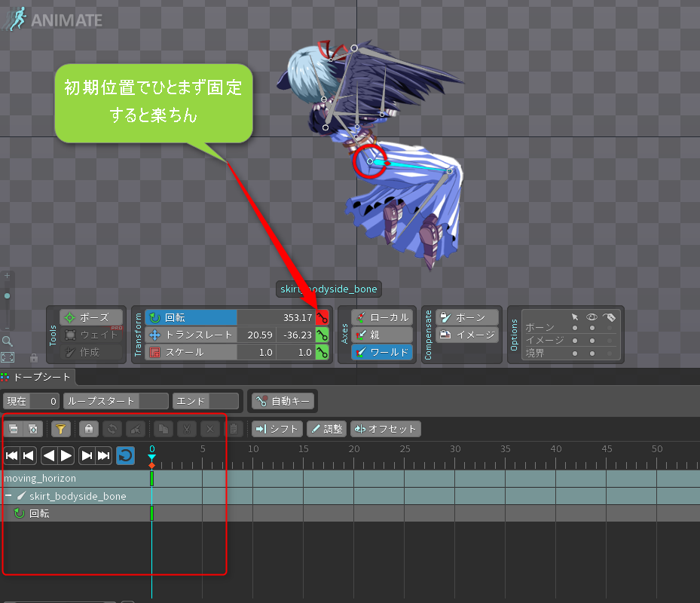700x603 pixels.
Task: Toggle ボーン selectable dot in Options
Action: tap(575, 328)
